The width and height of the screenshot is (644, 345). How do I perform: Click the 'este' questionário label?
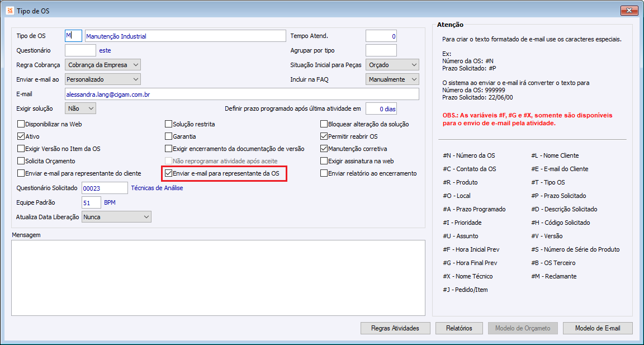(105, 50)
